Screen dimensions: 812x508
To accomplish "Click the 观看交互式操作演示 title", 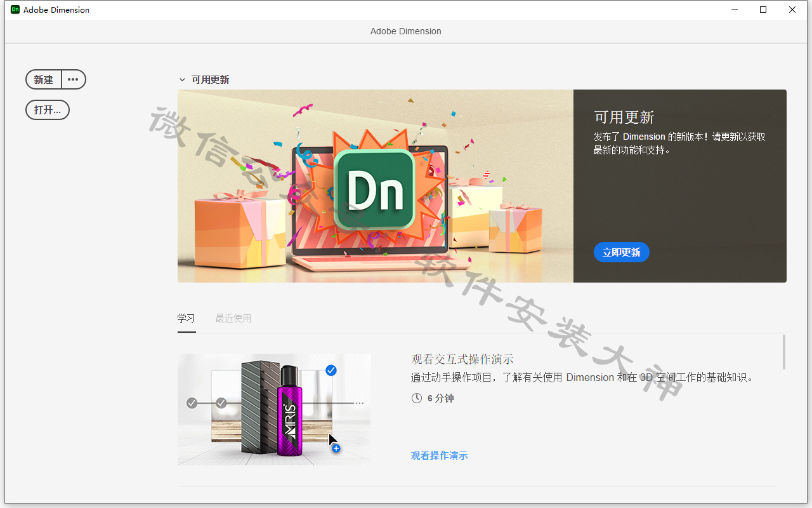I will (x=462, y=359).
